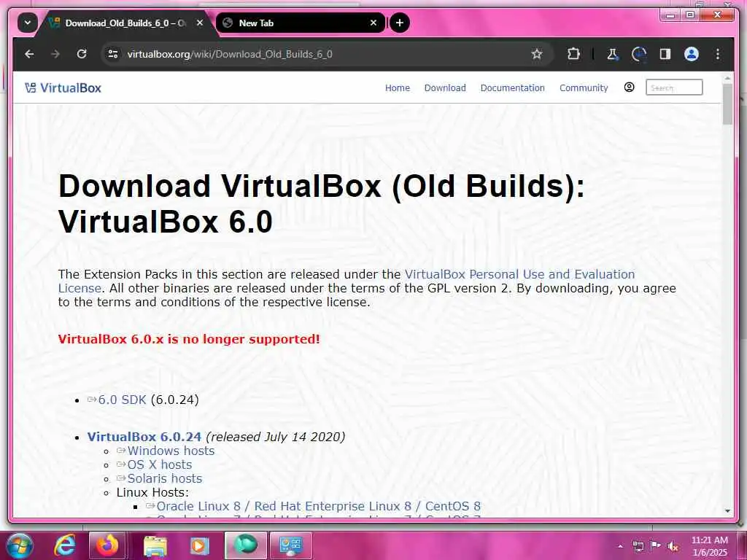Bookmark this page with the star
Image resolution: width=747 pixels, height=560 pixels.
coord(537,54)
